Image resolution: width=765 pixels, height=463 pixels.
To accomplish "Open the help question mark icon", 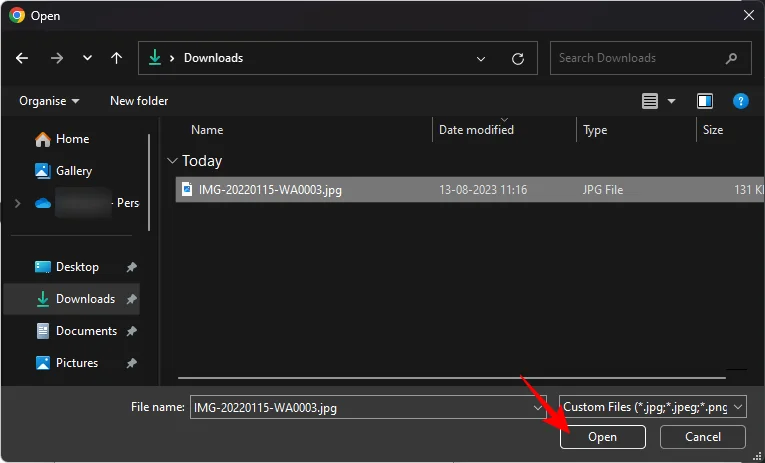I will click(x=741, y=101).
